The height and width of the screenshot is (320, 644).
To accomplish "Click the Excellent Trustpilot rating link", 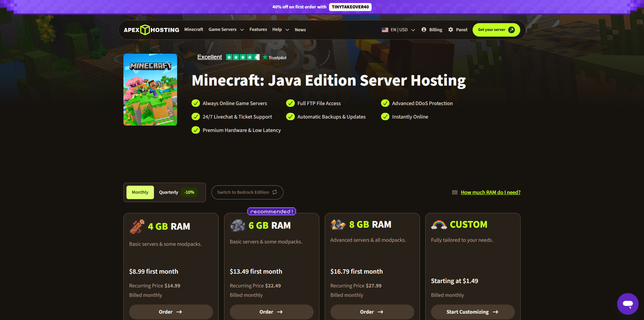I will pyautogui.click(x=210, y=57).
